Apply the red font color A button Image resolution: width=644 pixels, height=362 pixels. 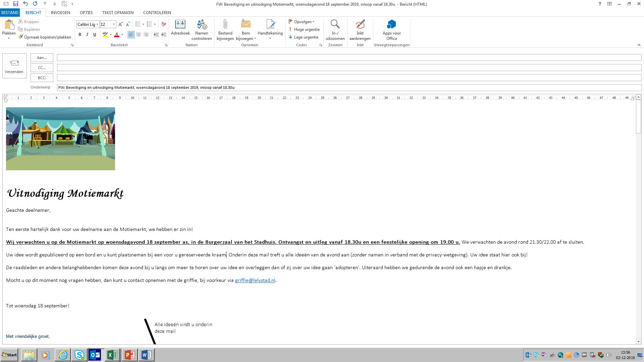point(117,35)
